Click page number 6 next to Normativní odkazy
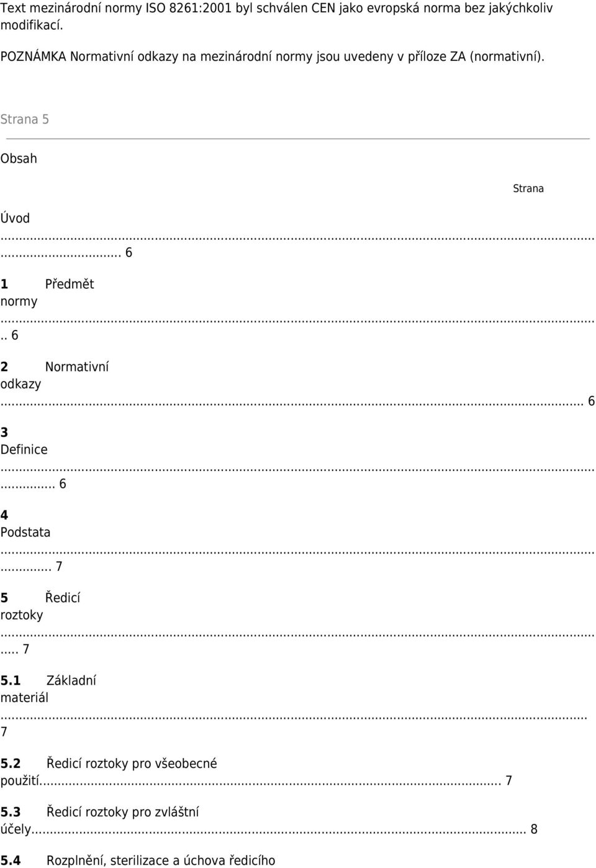Viewport: 596px width, 868px height. pyautogui.click(x=591, y=402)
